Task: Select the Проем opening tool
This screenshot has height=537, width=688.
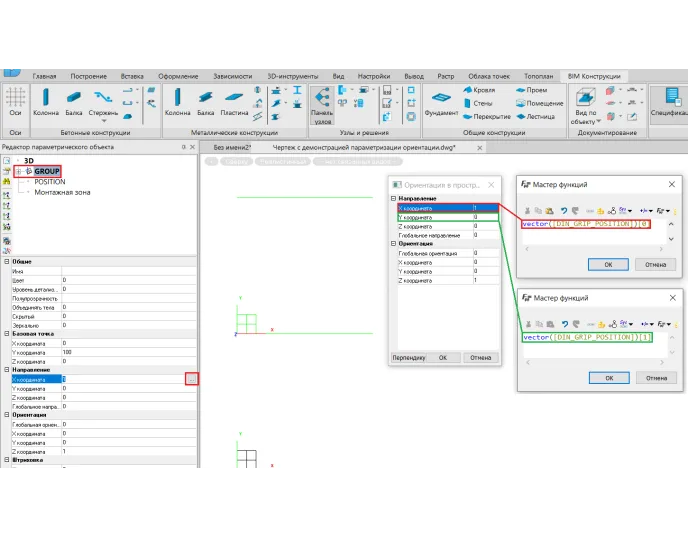Action: coord(531,90)
